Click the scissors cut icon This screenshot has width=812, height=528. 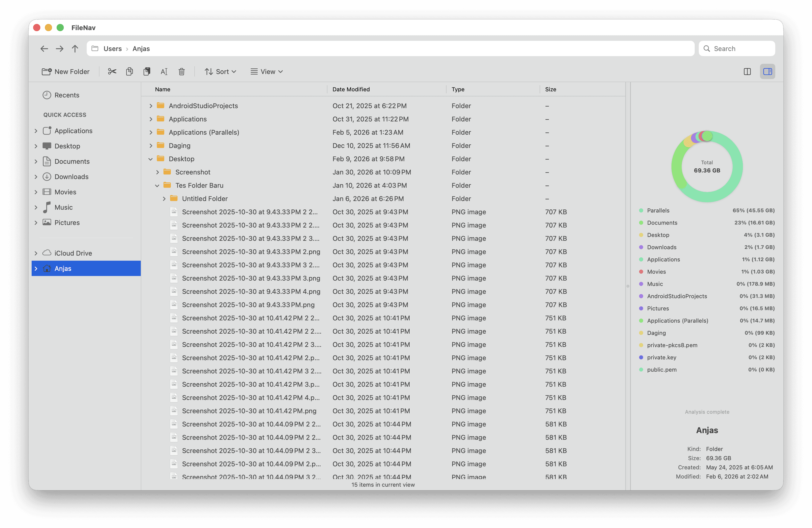coord(112,71)
